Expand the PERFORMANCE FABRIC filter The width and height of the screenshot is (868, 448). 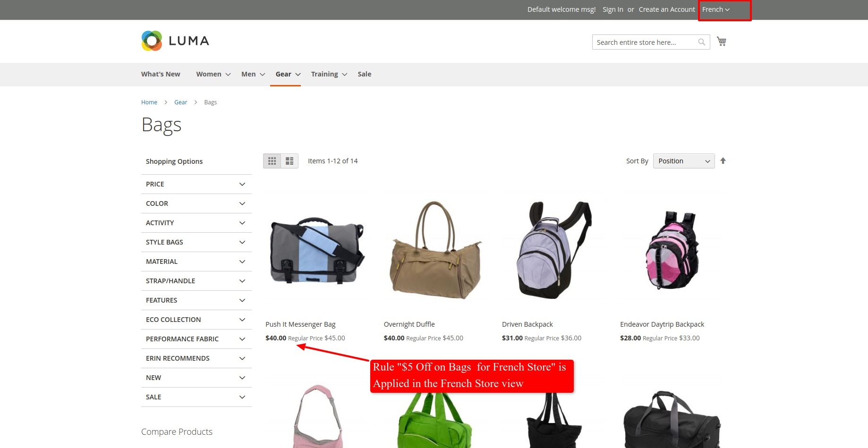(x=196, y=339)
